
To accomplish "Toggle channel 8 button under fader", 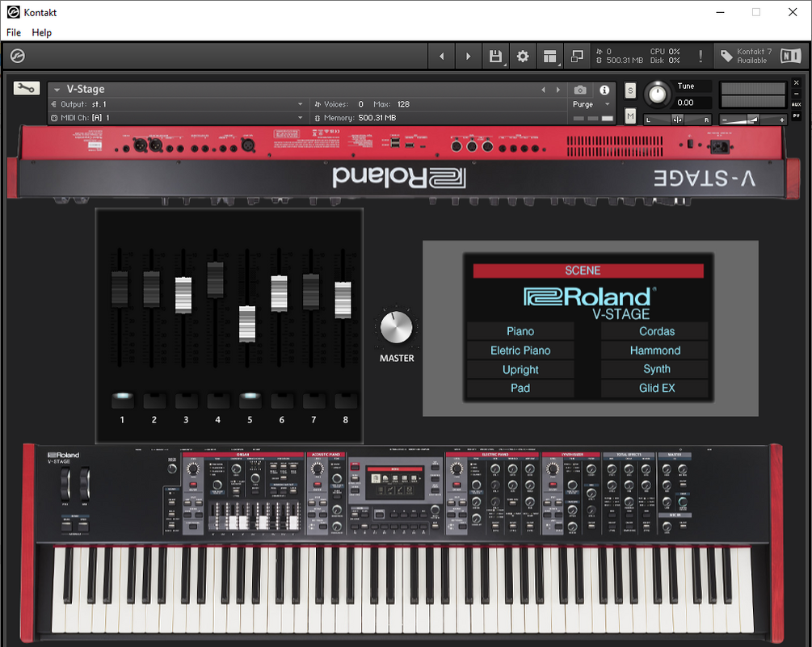I will pos(346,400).
